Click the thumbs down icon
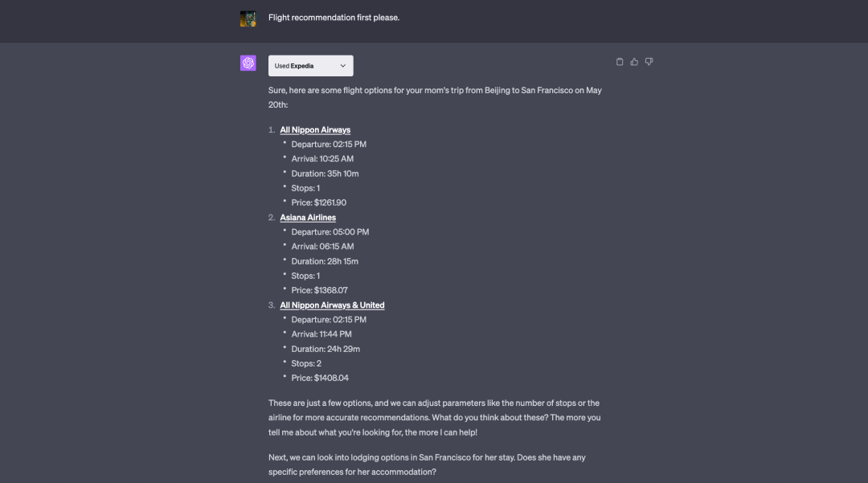 point(649,62)
